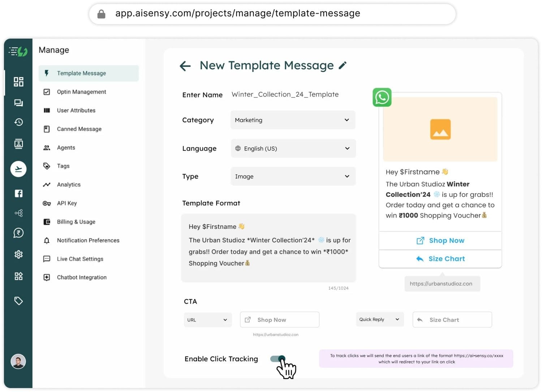The height and width of the screenshot is (392, 542).
Task: Click the rupee chat bubble icon
Action: (x=18, y=233)
